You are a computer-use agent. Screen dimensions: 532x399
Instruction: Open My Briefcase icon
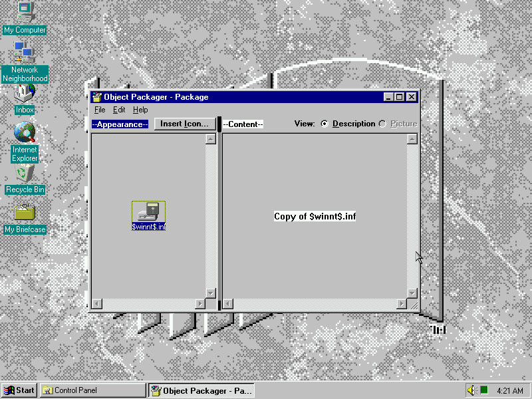[x=25, y=213]
